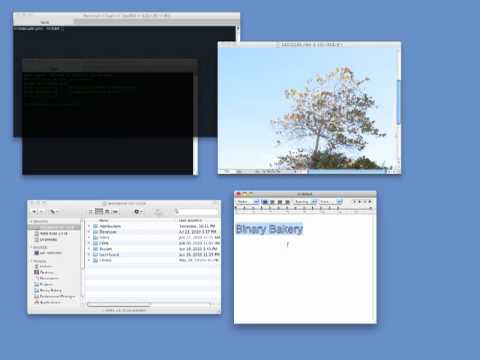This screenshot has width=480, height=360.
Task: Select the Developer folder in Finder list
Action: (153, 232)
